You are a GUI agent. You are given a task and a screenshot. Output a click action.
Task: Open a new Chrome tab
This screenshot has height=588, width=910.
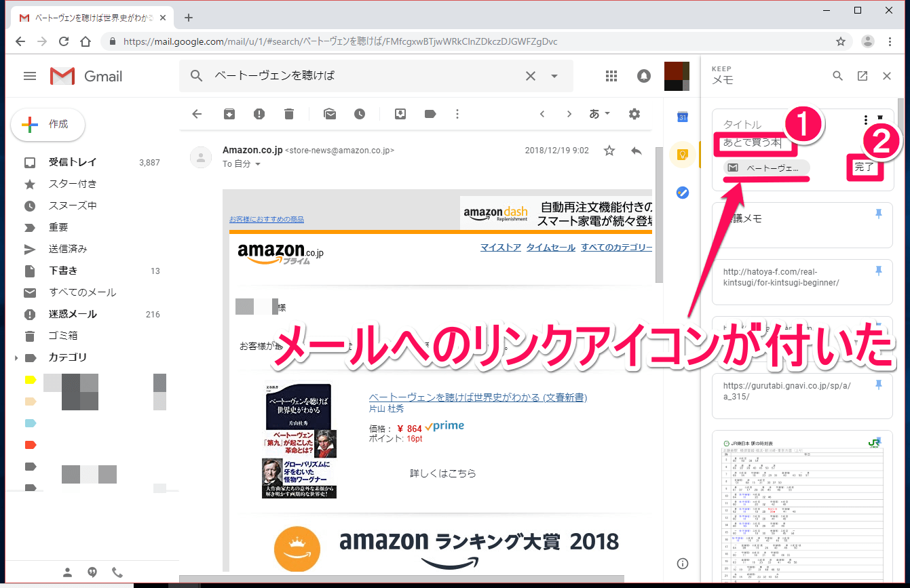[189, 18]
